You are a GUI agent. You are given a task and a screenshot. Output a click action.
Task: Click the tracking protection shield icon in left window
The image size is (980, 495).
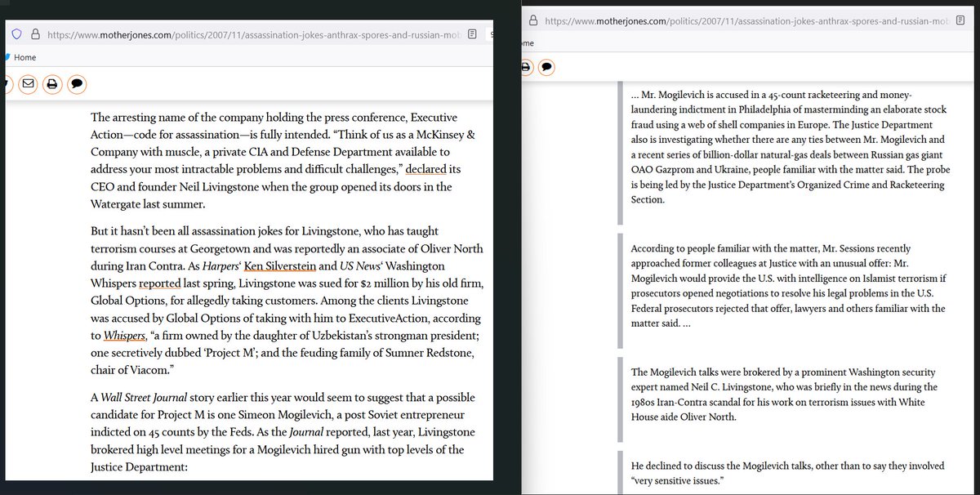16,34
